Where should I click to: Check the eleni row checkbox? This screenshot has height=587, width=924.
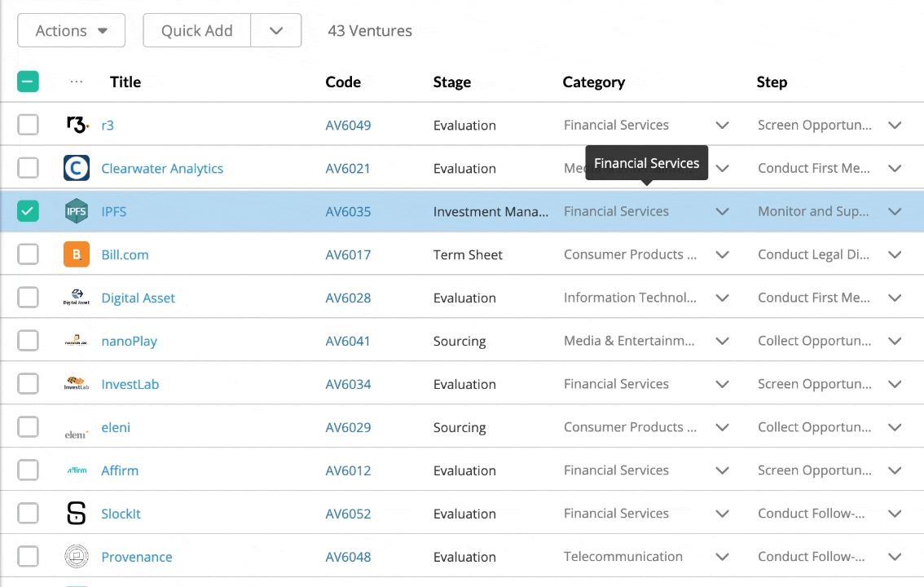pos(29,426)
